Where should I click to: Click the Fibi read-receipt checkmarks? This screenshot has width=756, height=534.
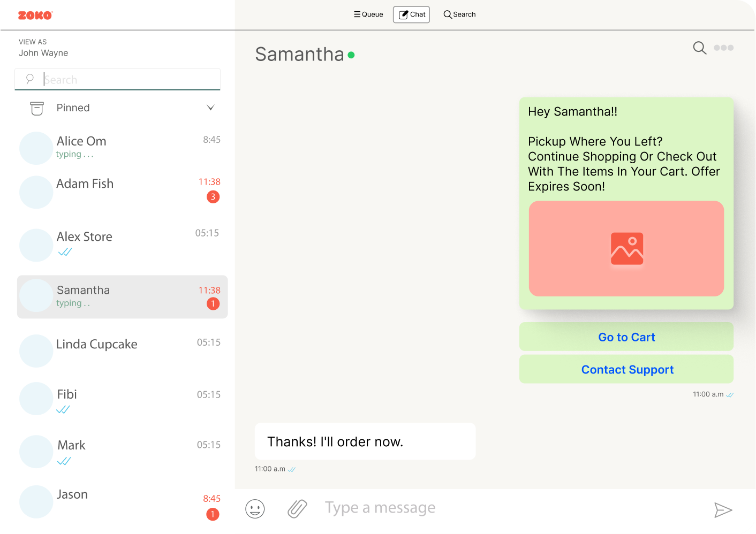pyautogui.click(x=63, y=410)
